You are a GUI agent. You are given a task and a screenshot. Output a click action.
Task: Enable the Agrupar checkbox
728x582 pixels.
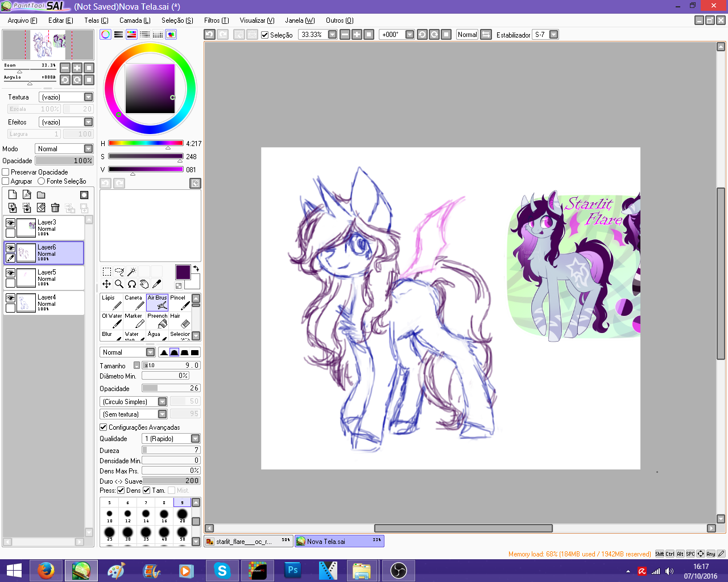pos(6,181)
